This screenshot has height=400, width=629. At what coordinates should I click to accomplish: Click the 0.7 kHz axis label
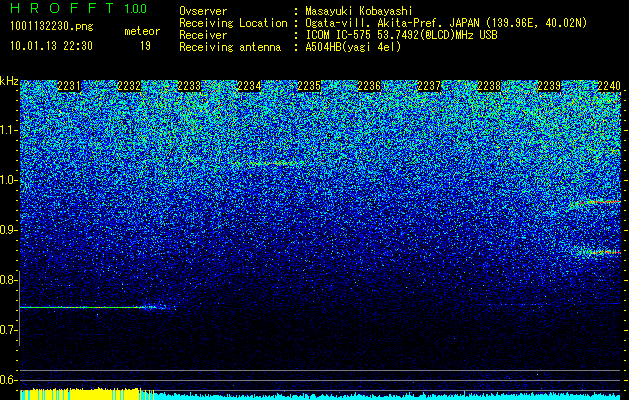(7, 330)
